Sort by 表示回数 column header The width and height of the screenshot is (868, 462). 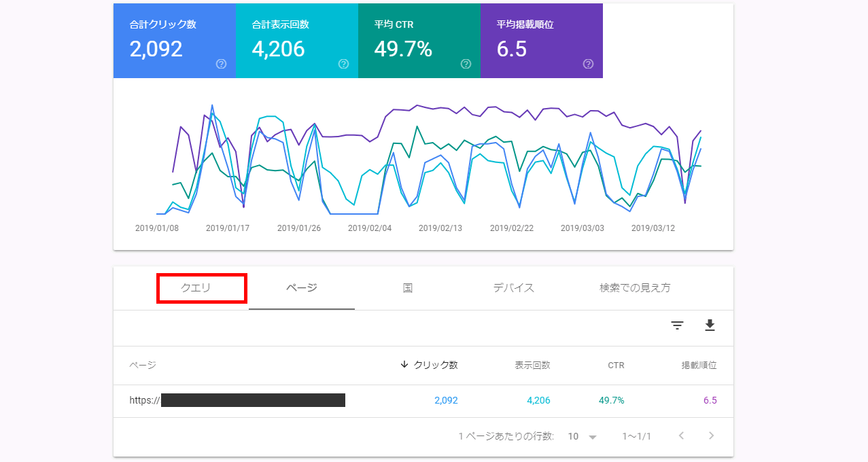(532, 365)
